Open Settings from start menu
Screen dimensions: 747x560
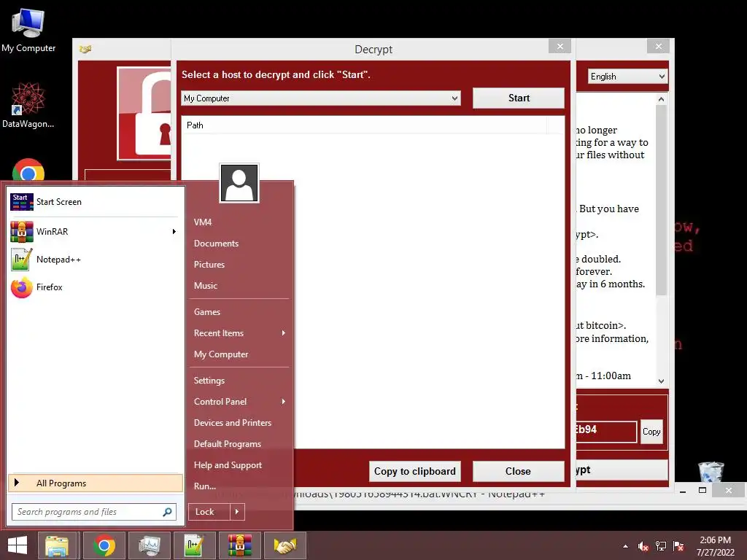(x=209, y=381)
